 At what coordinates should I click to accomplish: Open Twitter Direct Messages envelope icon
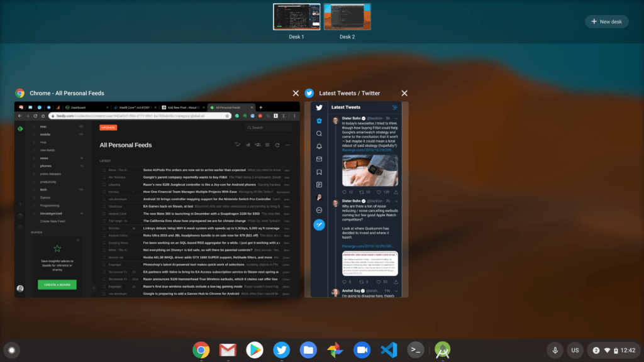coord(319,158)
